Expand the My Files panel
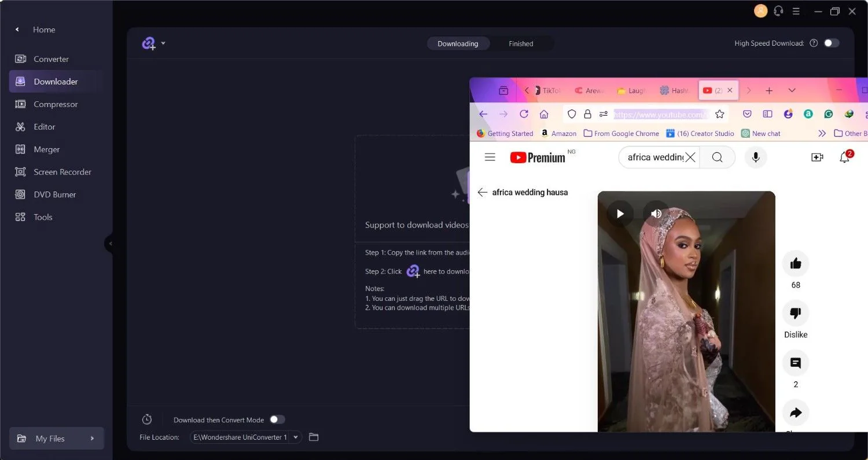Screen dimensions: 868x460 [x=57, y=439]
